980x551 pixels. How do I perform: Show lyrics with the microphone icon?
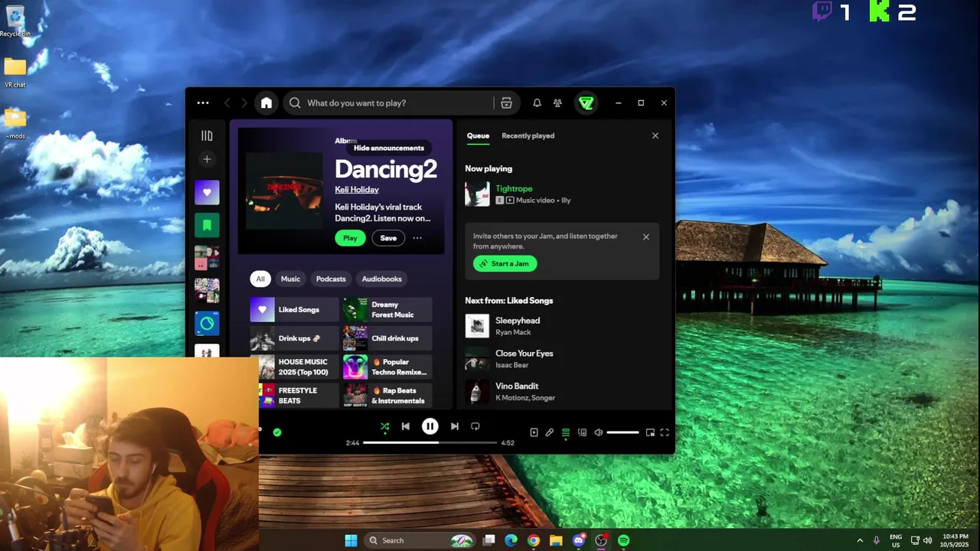coord(549,432)
